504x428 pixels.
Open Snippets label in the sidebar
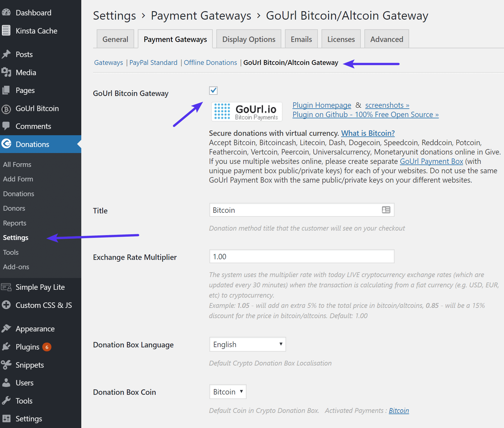[x=30, y=365]
